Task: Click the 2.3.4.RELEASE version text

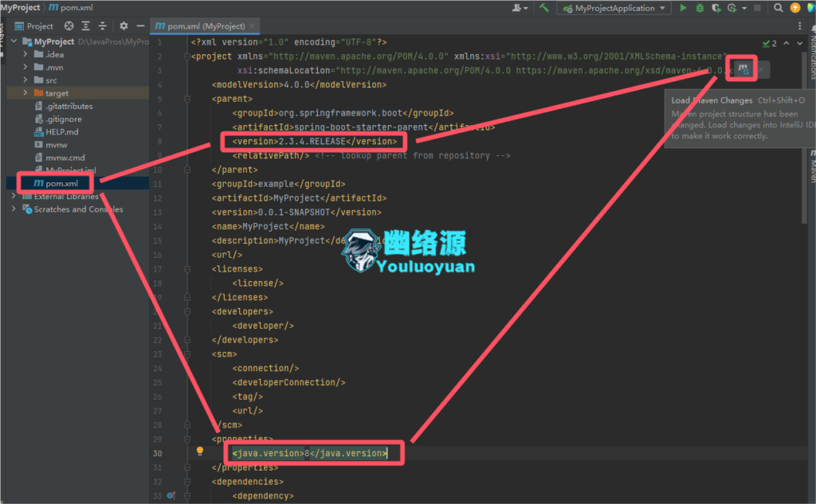Action: click(x=312, y=142)
